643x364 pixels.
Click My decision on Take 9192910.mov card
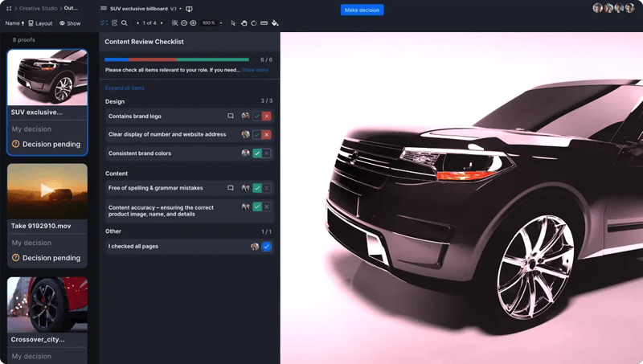click(31, 243)
